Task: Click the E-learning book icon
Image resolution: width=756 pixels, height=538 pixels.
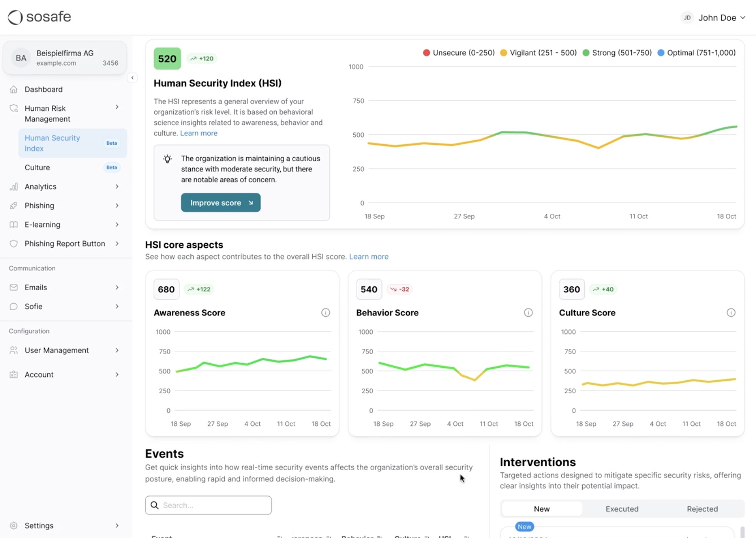Action: coord(14,225)
